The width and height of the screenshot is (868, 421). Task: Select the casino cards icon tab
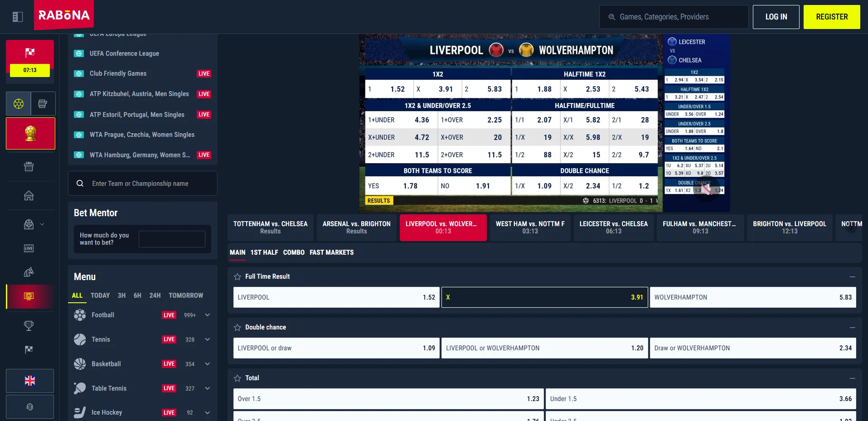click(43, 104)
